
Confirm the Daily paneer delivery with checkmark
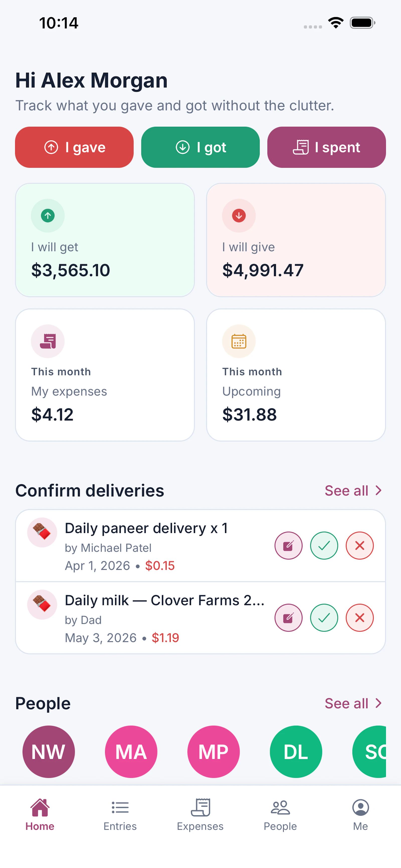324,546
